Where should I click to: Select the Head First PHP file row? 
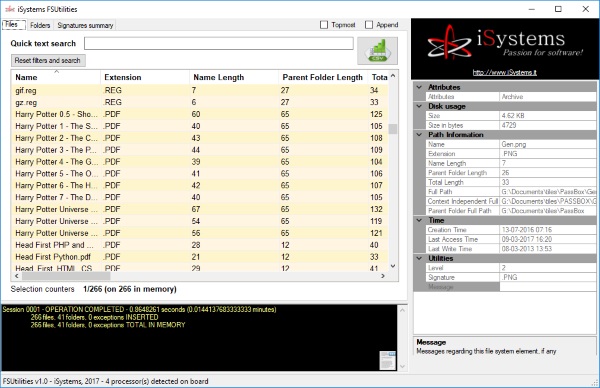pyautogui.click(x=200, y=245)
